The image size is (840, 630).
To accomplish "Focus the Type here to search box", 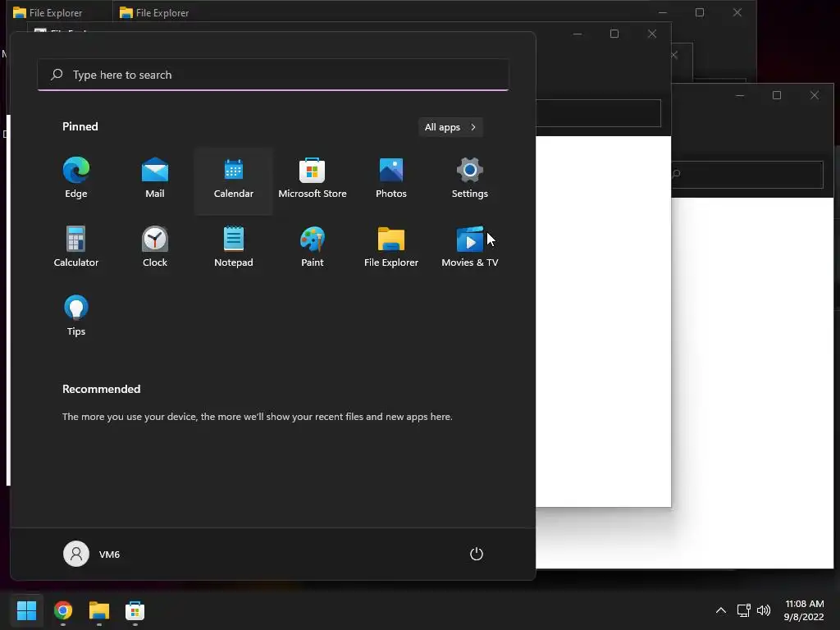I will tap(273, 75).
